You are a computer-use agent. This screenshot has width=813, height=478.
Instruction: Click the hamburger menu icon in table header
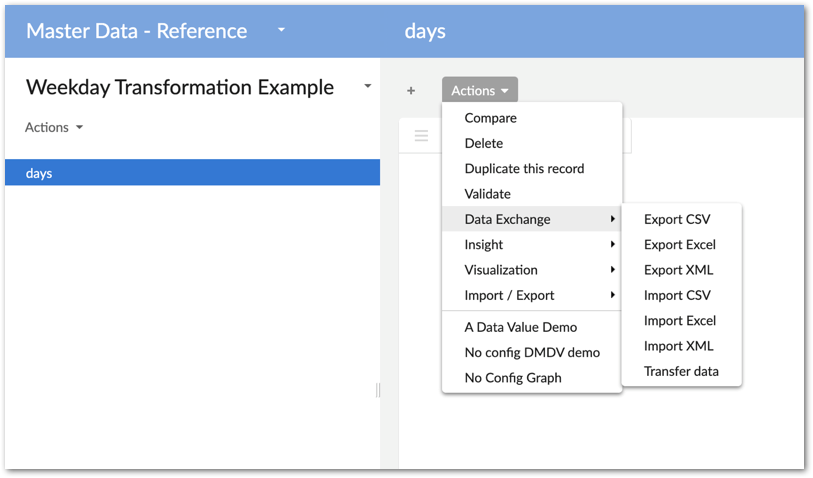(x=421, y=135)
